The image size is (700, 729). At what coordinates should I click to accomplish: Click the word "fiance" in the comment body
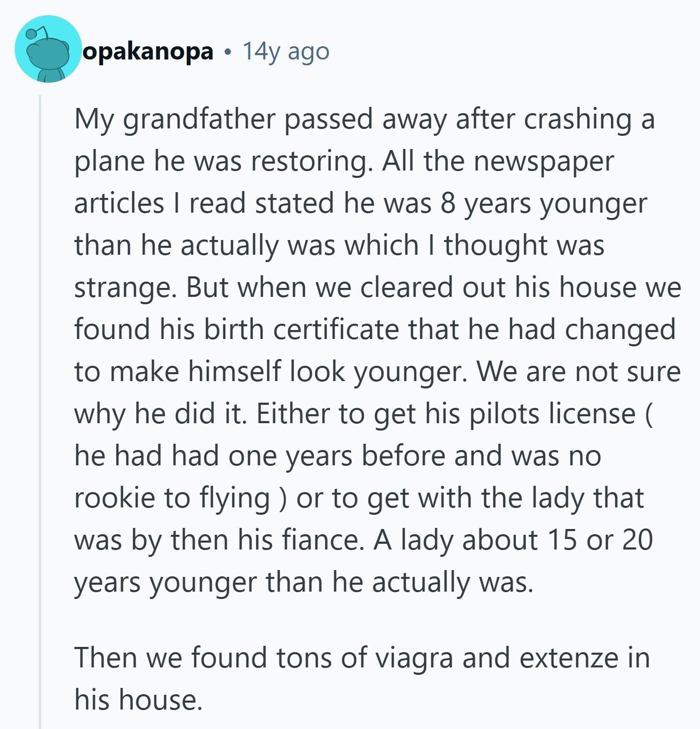327,540
